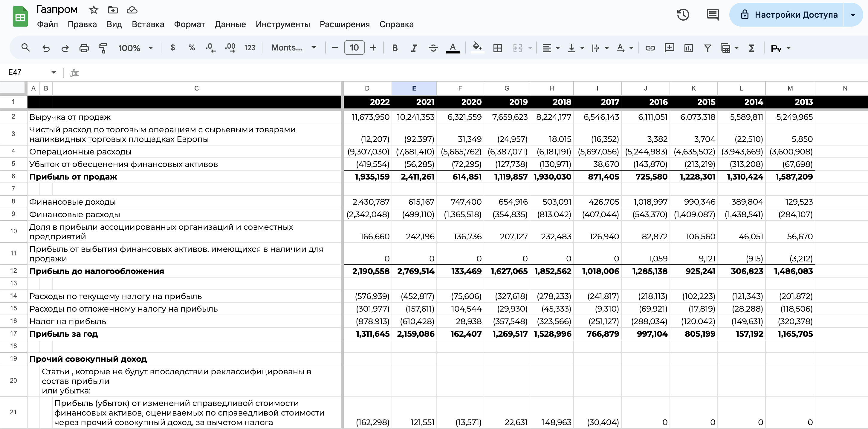Toggle strikethrough formatting
This screenshot has width=868, height=429.
click(x=433, y=48)
